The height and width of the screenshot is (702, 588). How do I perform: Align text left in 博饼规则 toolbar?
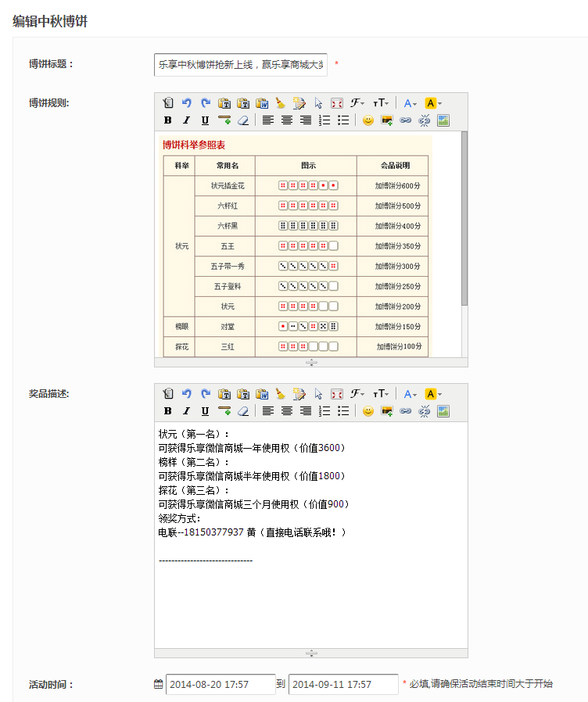(x=268, y=120)
